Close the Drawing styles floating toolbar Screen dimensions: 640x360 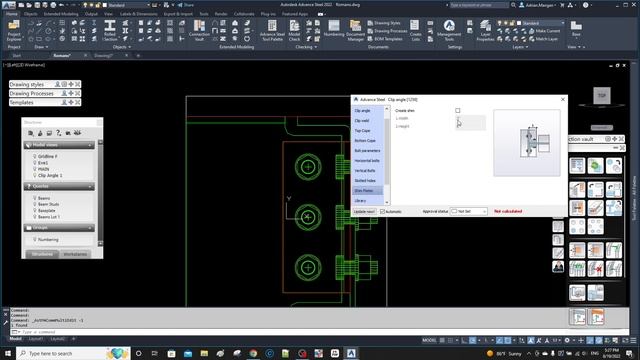(78, 84)
